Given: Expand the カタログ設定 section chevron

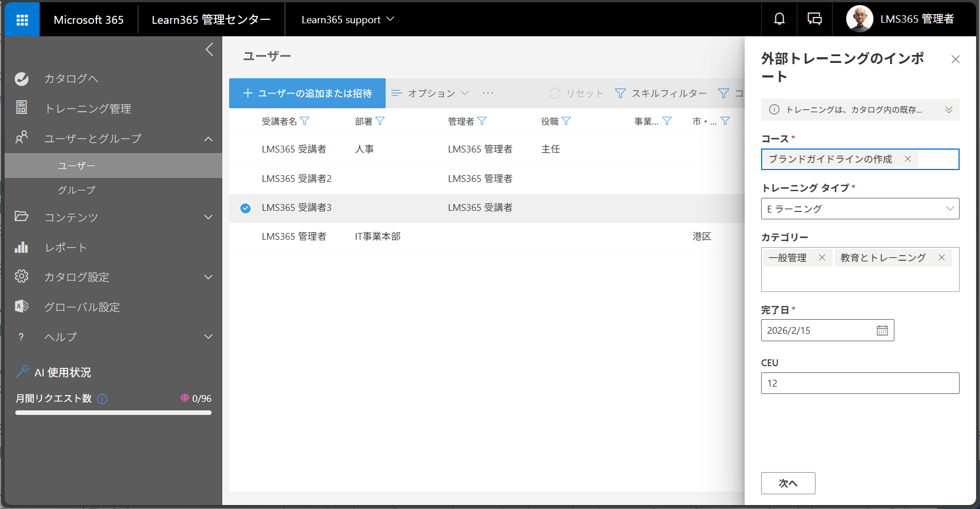Looking at the screenshot, I should pyautogui.click(x=209, y=277).
